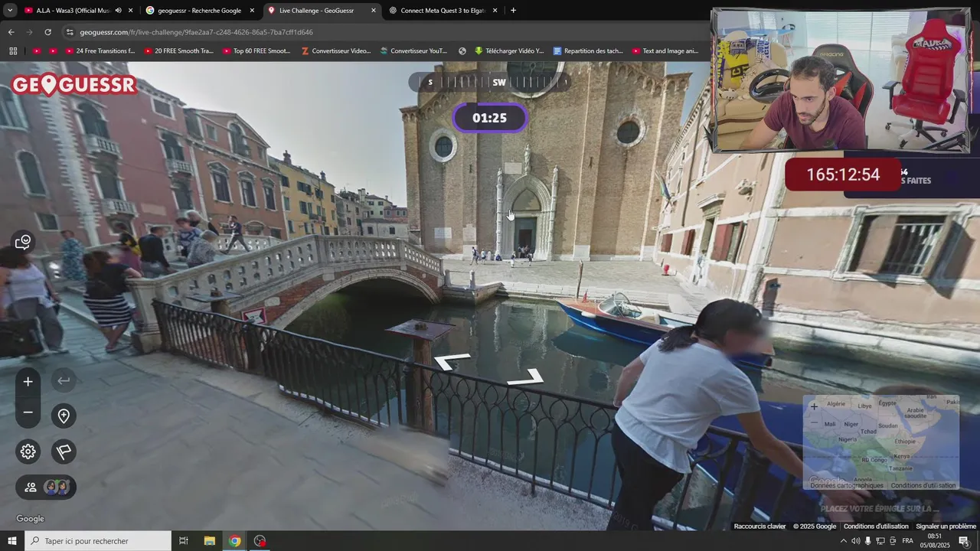Viewport: 980px width, 551px height.
Task: Open Repartition des tach... bookmark
Action: point(588,51)
